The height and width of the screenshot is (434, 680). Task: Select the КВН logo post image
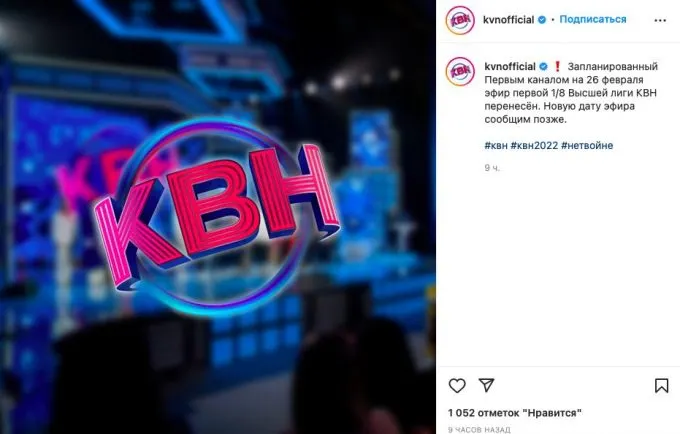pos(218,217)
